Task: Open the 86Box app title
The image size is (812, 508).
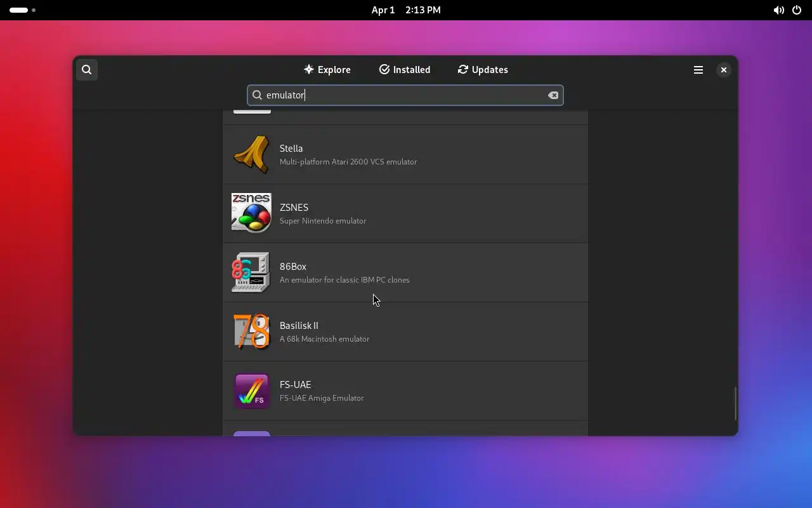Action: (x=293, y=267)
